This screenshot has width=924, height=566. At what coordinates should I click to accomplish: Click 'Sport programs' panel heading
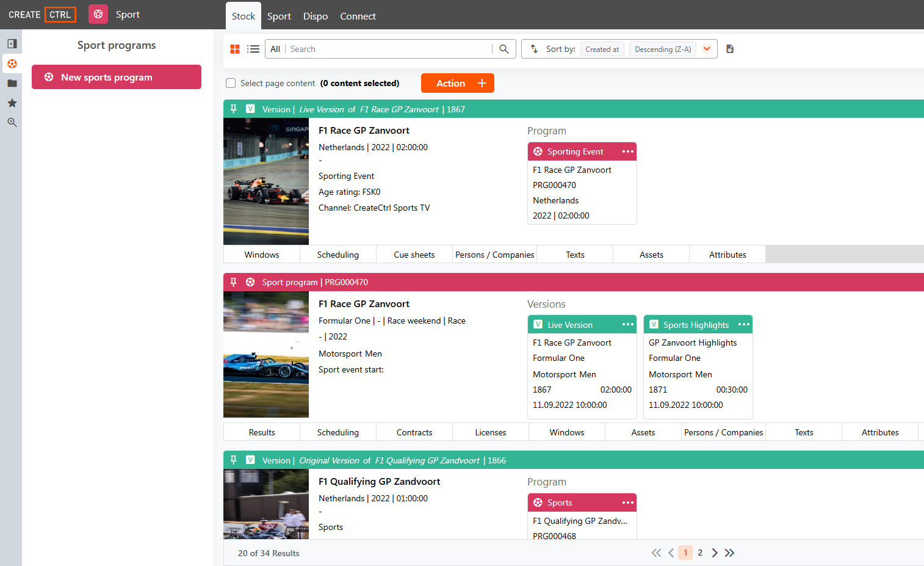click(117, 45)
